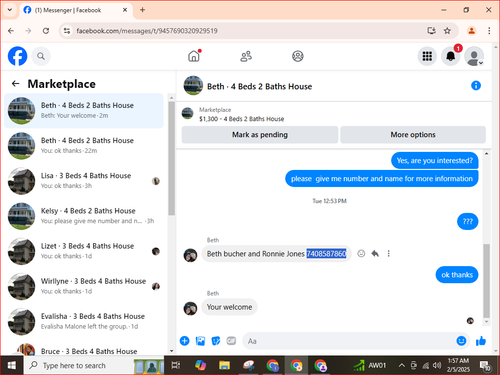The image size is (500, 375).
Task: Open Wirllyne 3 Beds 4 Baths House chat
Action: click(84, 286)
